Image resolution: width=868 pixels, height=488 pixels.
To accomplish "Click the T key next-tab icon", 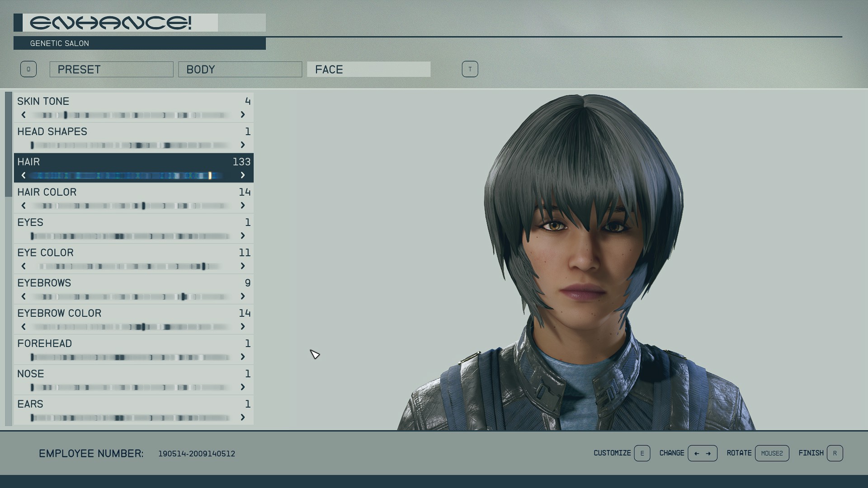I will [470, 69].
